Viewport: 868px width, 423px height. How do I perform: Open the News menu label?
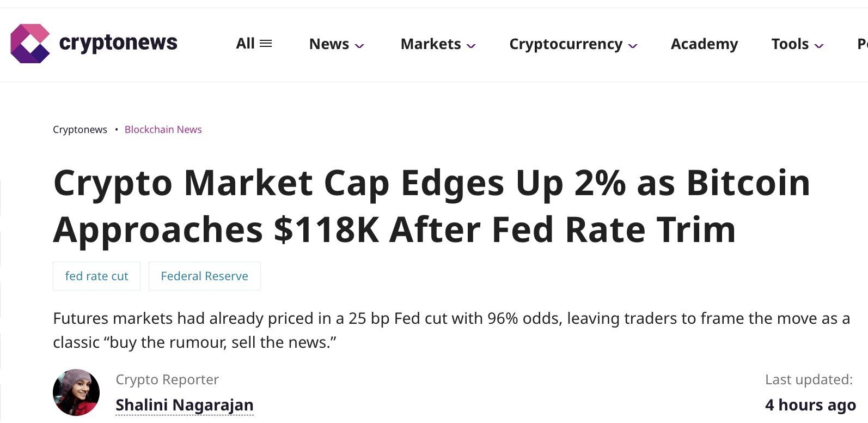pyautogui.click(x=329, y=44)
